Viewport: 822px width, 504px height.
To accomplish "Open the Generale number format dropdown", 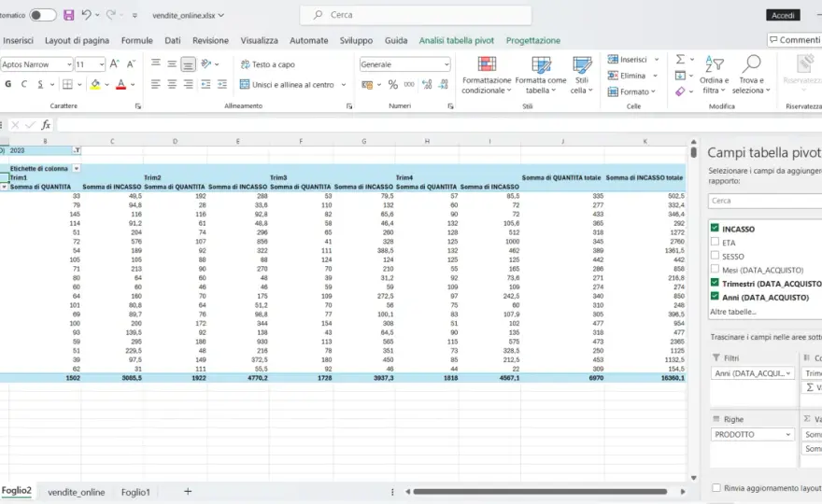I will pyautogui.click(x=446, y=64).
